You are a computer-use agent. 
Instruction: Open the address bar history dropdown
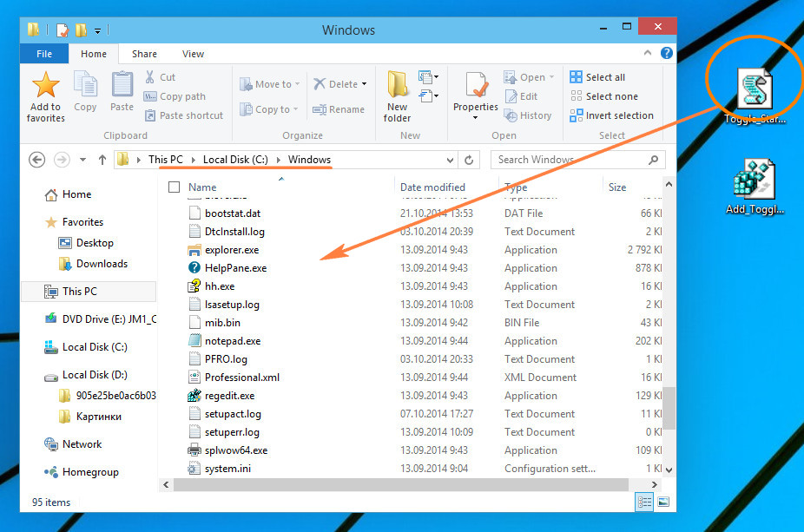click(450, 160)
